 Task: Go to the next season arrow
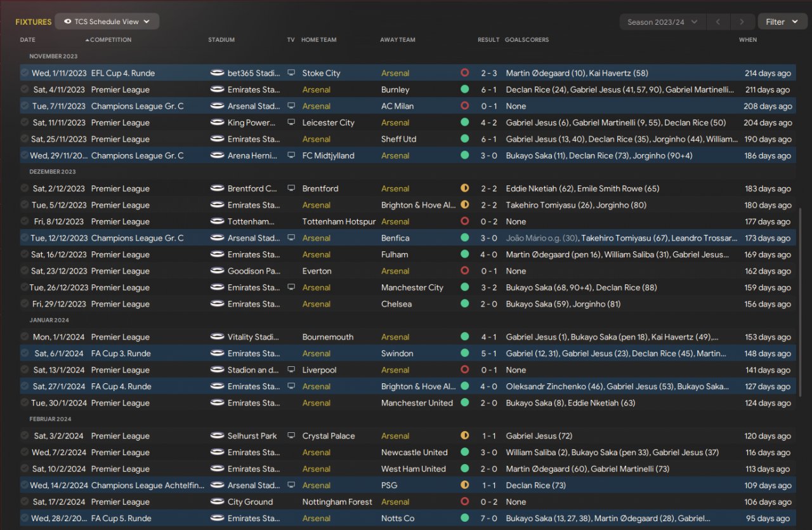pyautogui.click(x=742, y=22)
